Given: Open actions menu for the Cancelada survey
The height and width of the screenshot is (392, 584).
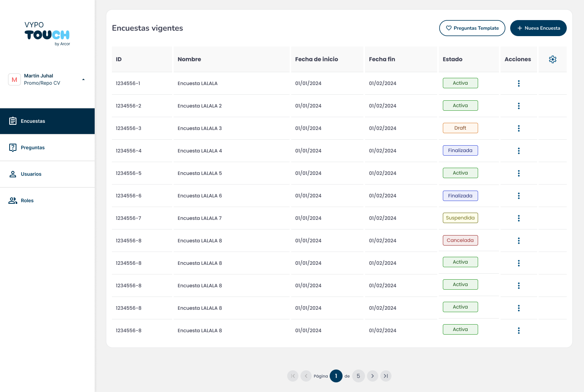Looking at the screenshot, I should [519, 241].
